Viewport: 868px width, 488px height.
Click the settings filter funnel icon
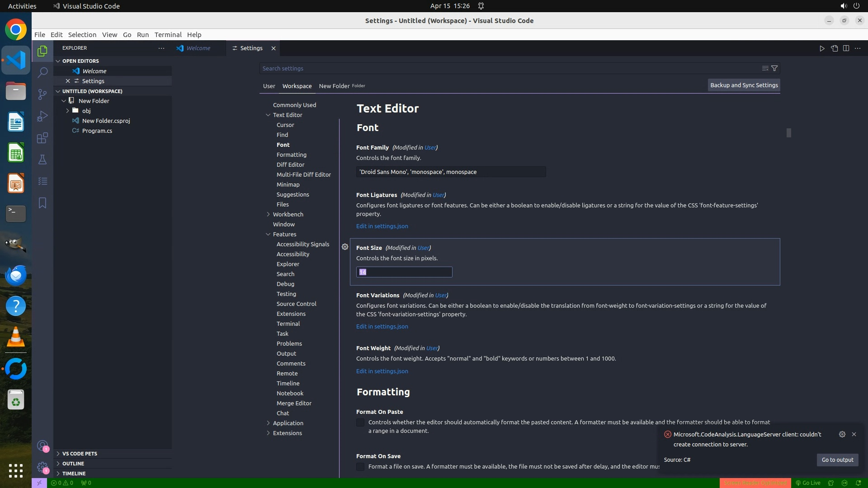774,68
